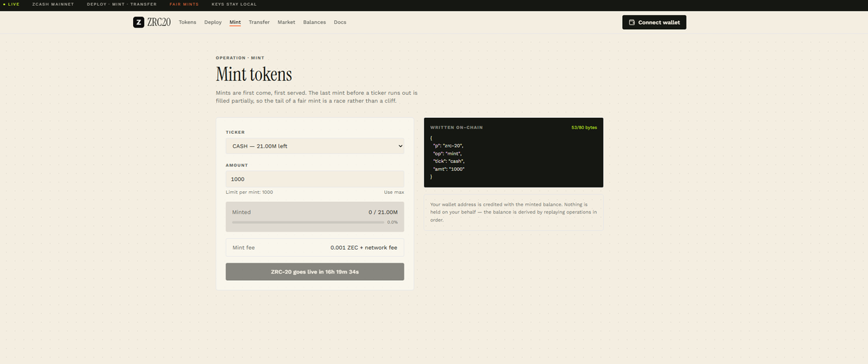Click the Minted progress bar
The width and height of the screenshot is (868, 364).
point(307,222)
